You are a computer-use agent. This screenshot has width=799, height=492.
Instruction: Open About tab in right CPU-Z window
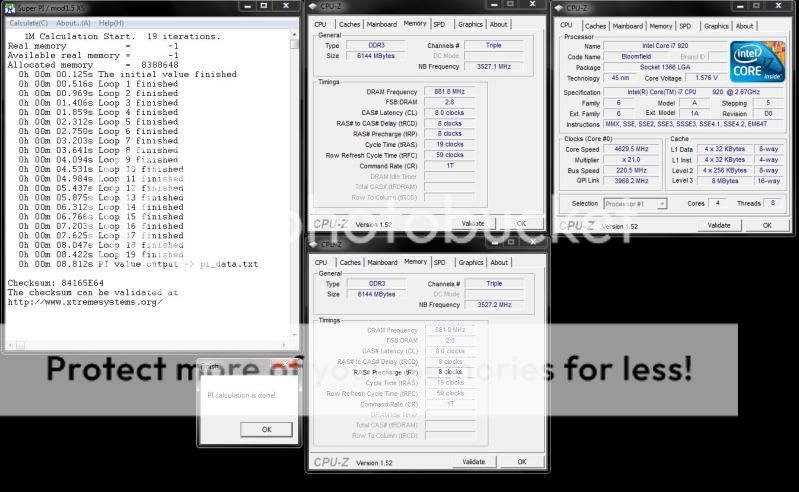[x=744, y=26]
